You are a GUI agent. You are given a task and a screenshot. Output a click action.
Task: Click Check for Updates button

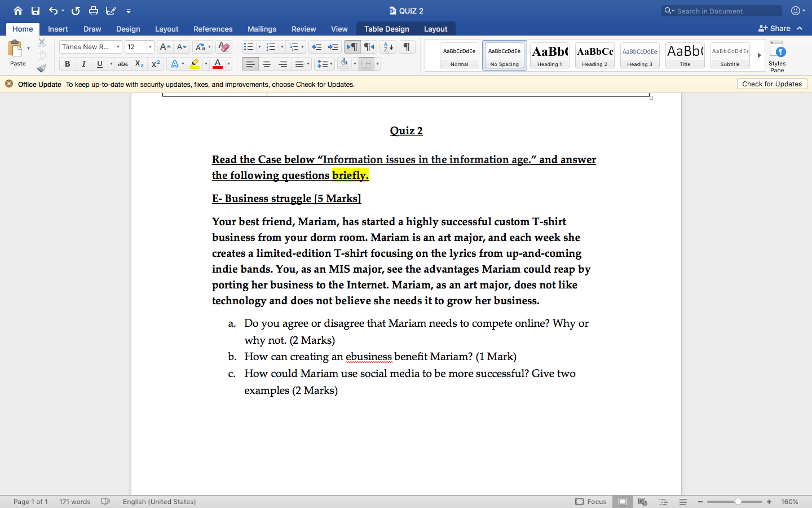click(772, 84)
